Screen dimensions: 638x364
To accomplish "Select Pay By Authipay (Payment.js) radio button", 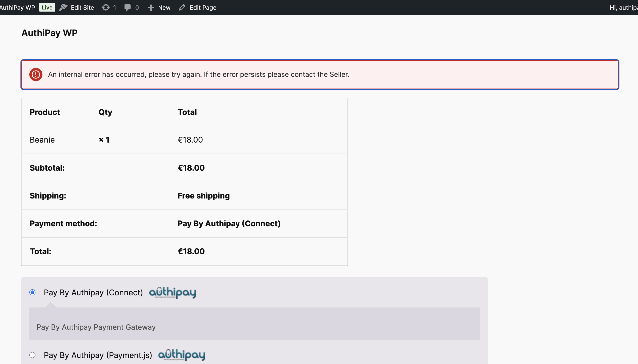I will pyautogui.click(x=33, y=355).
